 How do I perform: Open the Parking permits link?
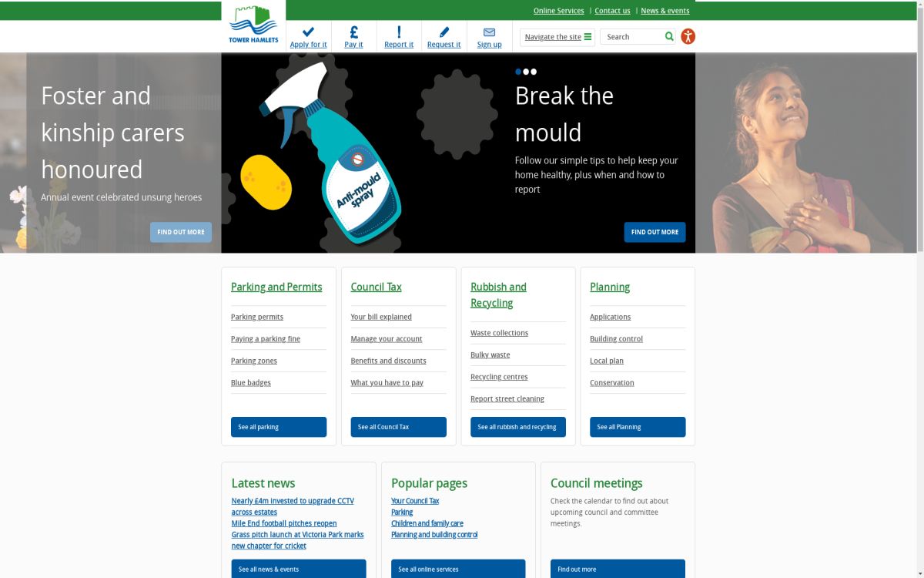pyautogui.click(x=257, y=317)
